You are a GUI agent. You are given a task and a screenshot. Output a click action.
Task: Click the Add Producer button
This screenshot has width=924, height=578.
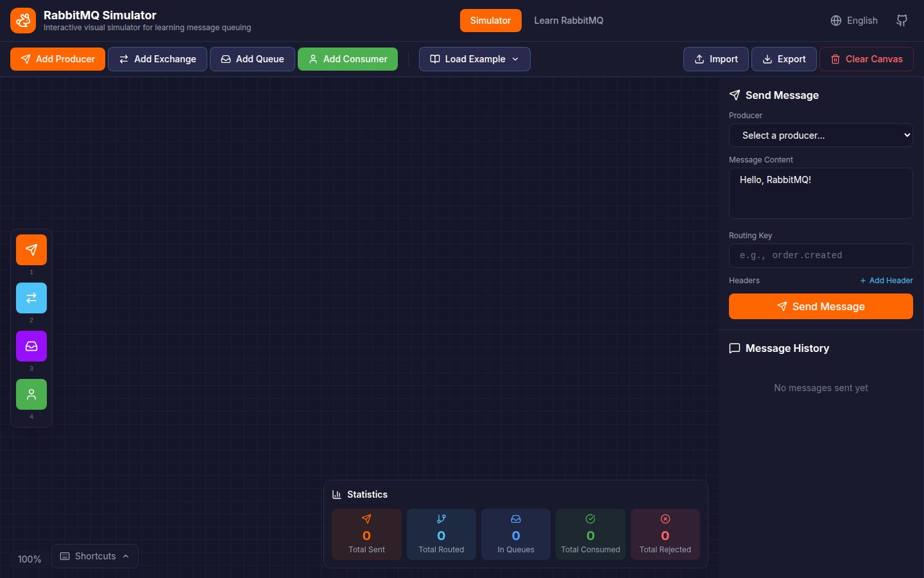(x=58, y=59)
